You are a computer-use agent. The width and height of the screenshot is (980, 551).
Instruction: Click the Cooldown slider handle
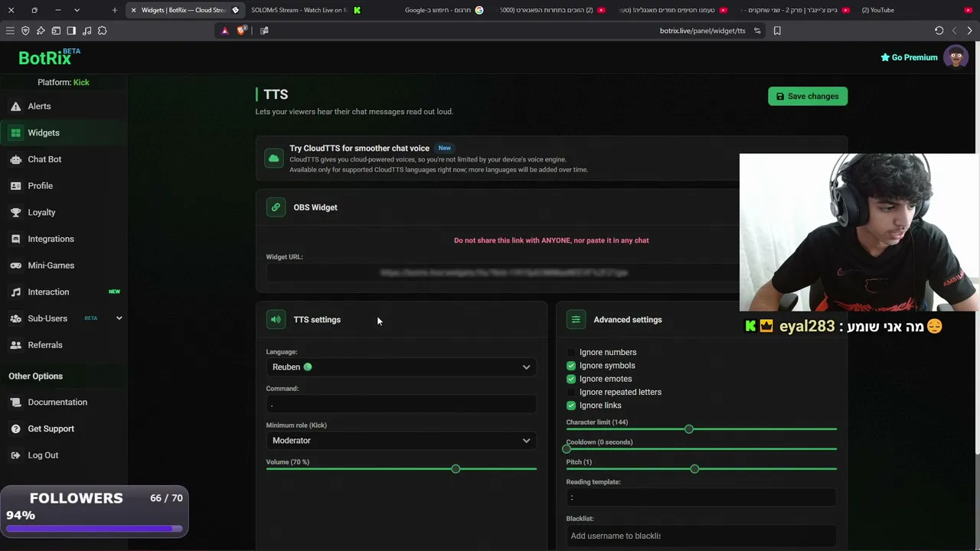[567, 448]
